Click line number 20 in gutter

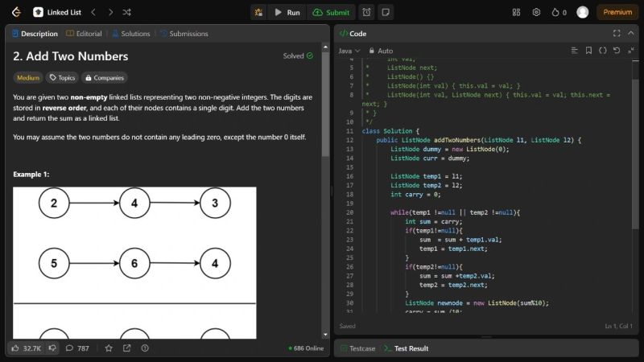(x=349, y=212)
